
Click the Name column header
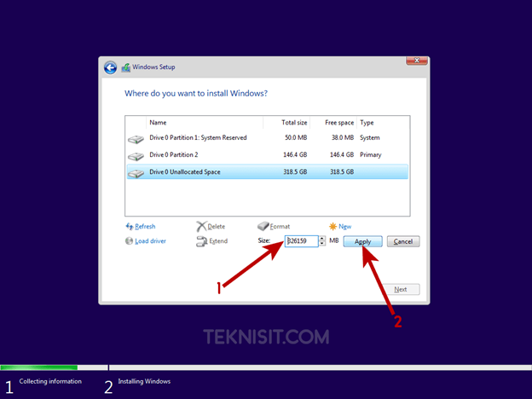pos(205,123)
